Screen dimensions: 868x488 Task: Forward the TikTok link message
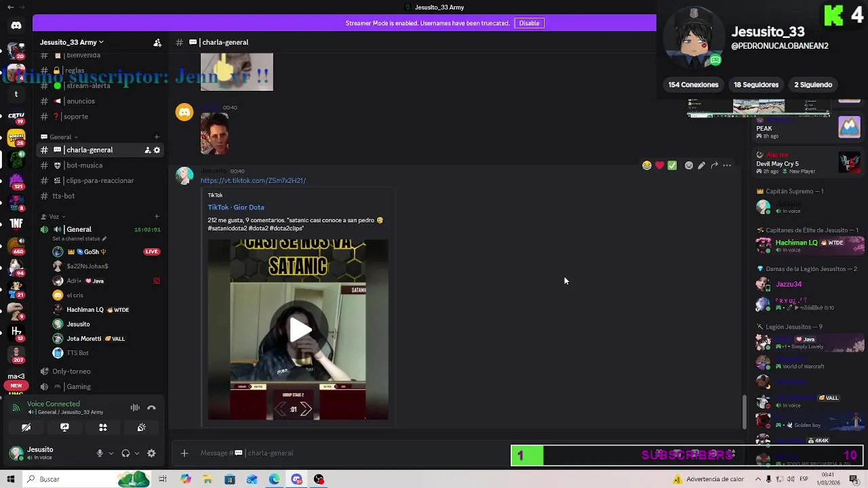pyautogui.click(x=714, y=165)
